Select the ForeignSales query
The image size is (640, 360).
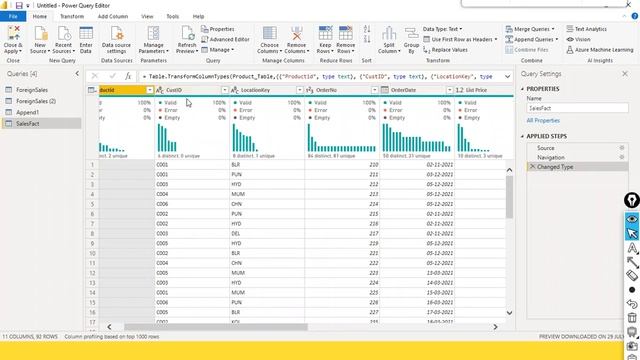[41, 90]
